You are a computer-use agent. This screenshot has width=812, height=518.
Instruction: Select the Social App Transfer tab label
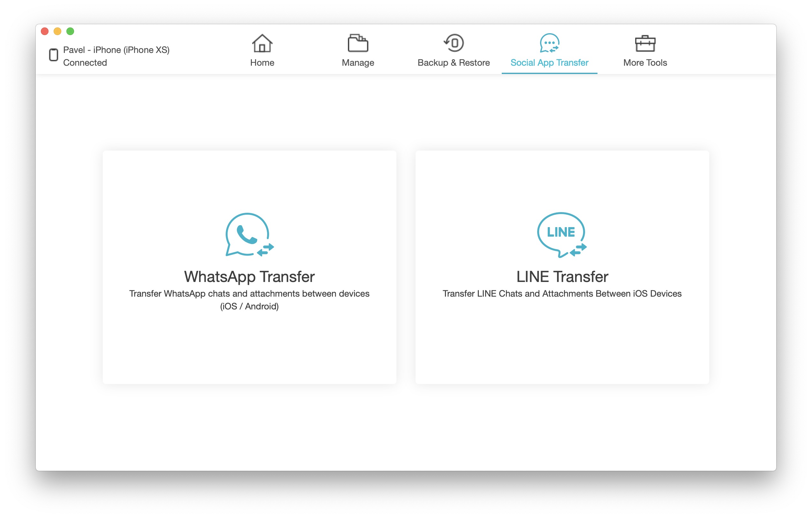[x=549, y=63]
